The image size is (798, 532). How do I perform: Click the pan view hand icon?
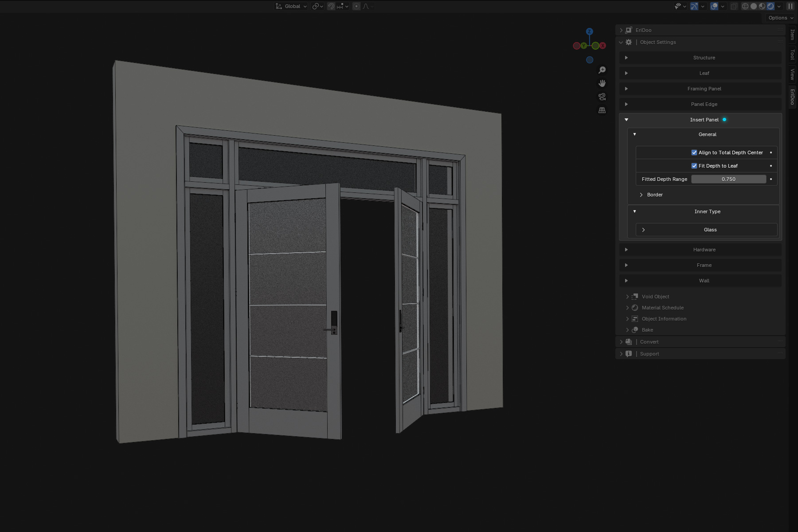(x=602, y=83)
